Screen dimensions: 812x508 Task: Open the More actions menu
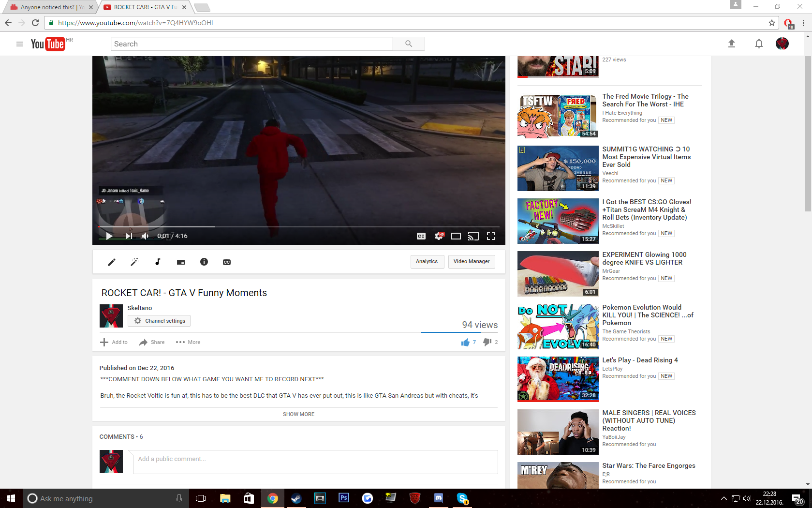[x=188, y=342]
